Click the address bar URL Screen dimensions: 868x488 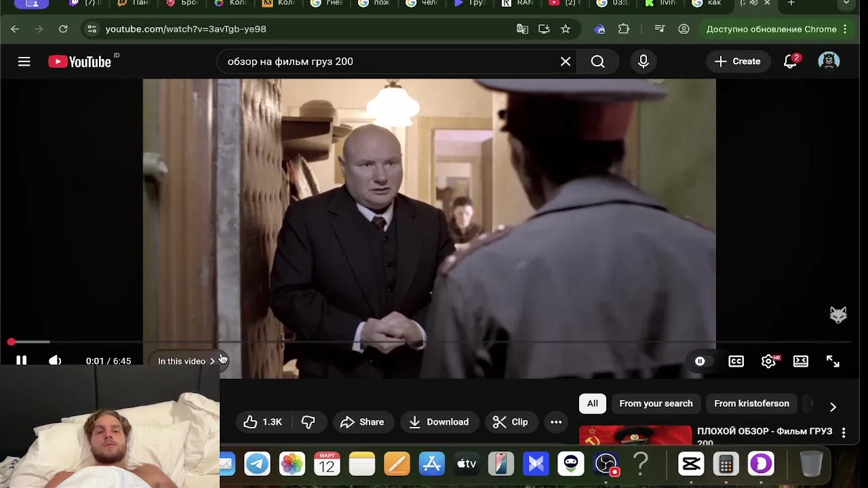pyautogui.click(x=186, y=29)
